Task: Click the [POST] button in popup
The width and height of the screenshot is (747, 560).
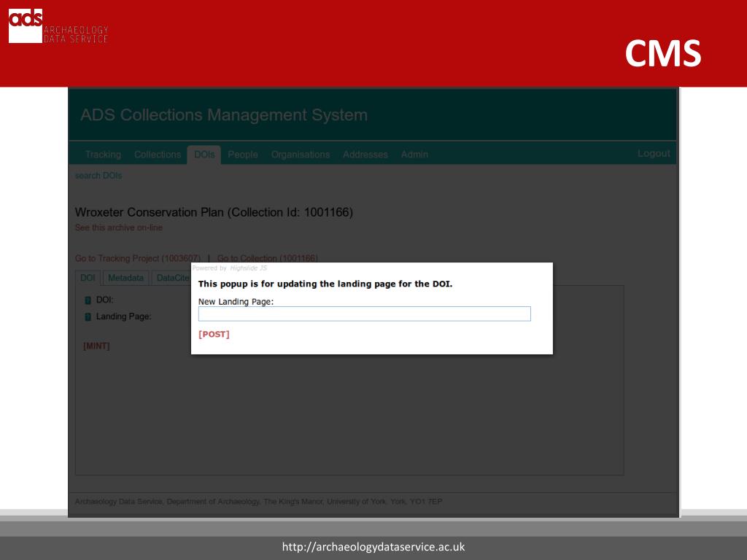Action: pyautogui.click(x=214, y=334)
